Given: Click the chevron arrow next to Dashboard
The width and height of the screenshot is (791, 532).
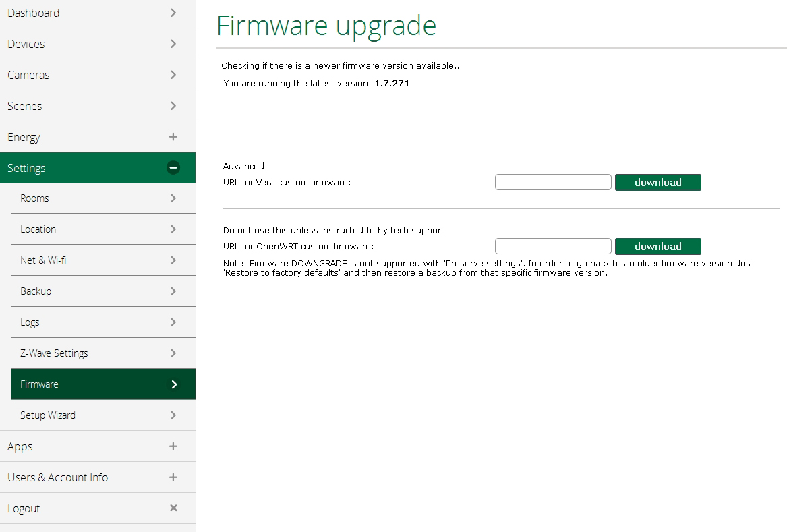Looking at the screenshot, I should click(173, 13).
